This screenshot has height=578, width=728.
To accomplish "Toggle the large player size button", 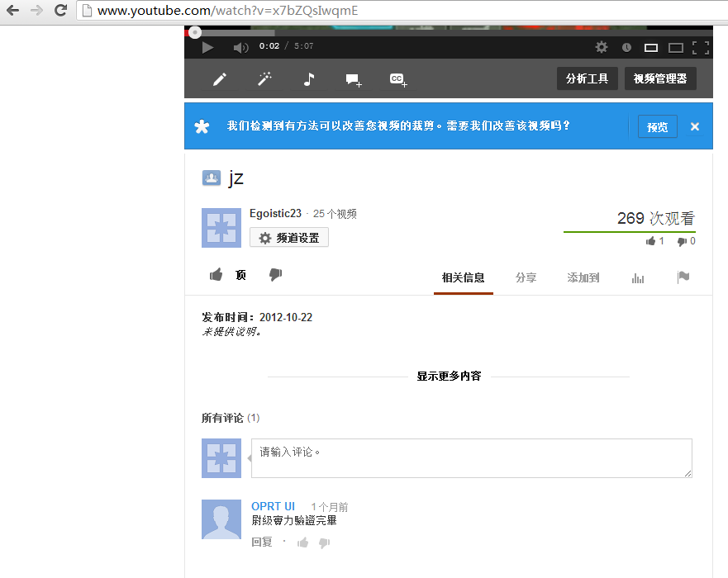I will (675, 48).
